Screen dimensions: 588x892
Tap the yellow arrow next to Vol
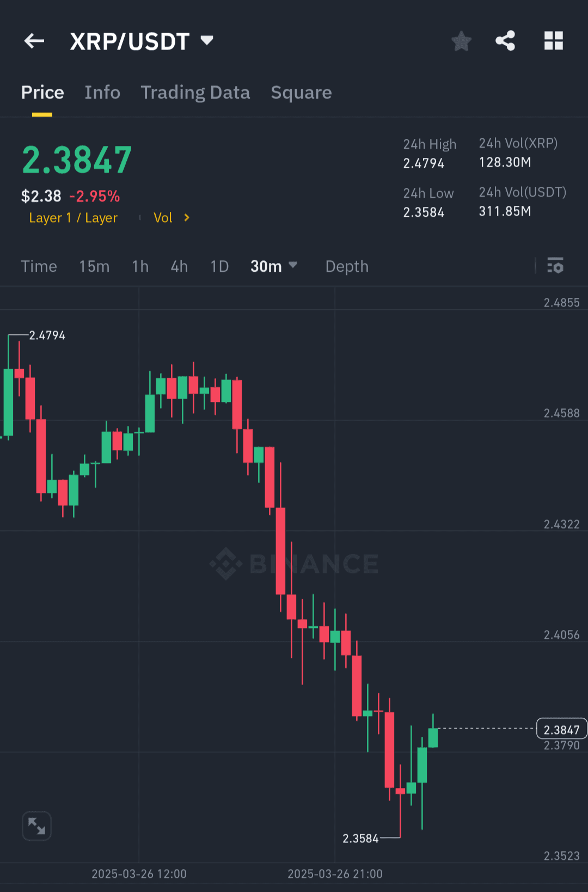(x=186, y=217)
